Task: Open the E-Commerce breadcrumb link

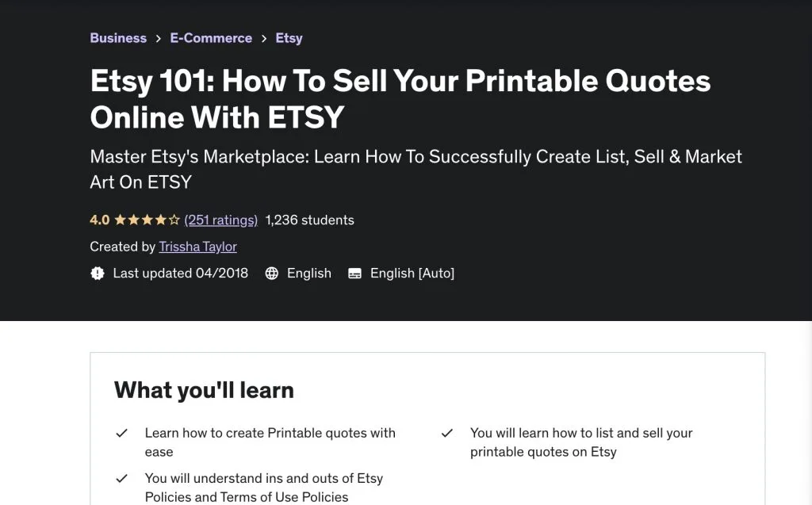Action: coord(211,38)
